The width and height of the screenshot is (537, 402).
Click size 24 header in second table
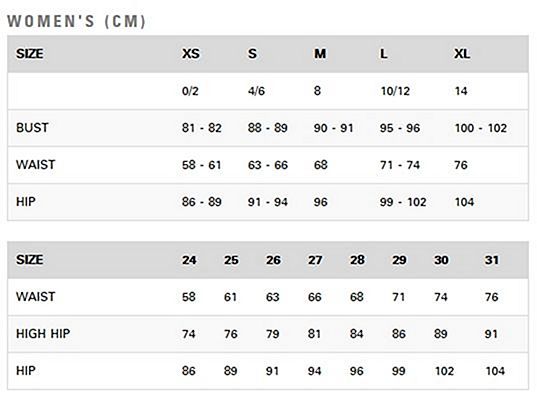(x=189, y=260)
